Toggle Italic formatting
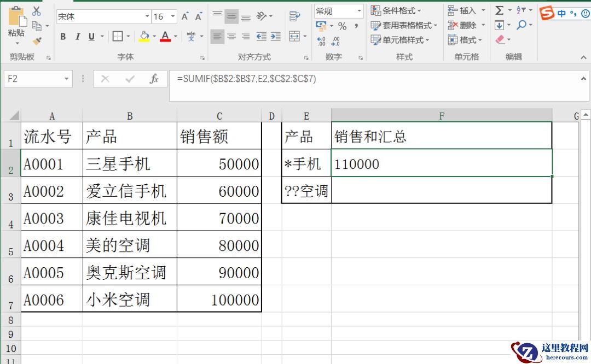The width and height of the screenshot is (591, 364). 78,37
